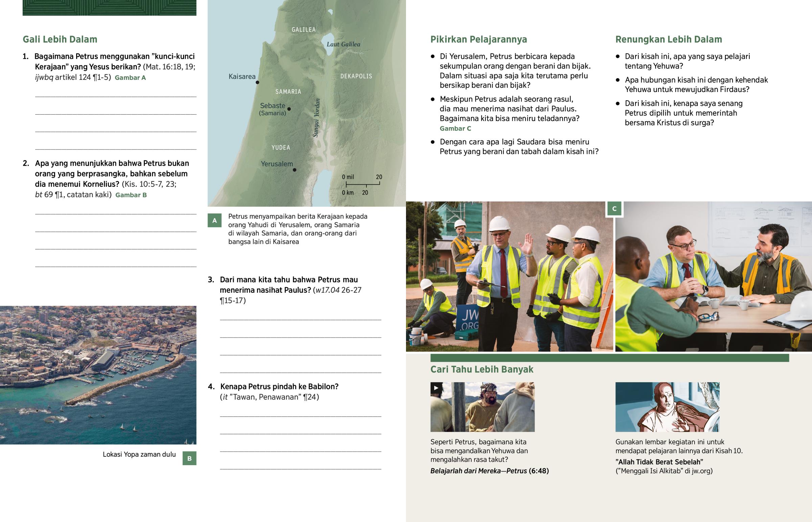Click the Yerusalem marker on the map
This screenshot has height=522, width=812.
294,170
